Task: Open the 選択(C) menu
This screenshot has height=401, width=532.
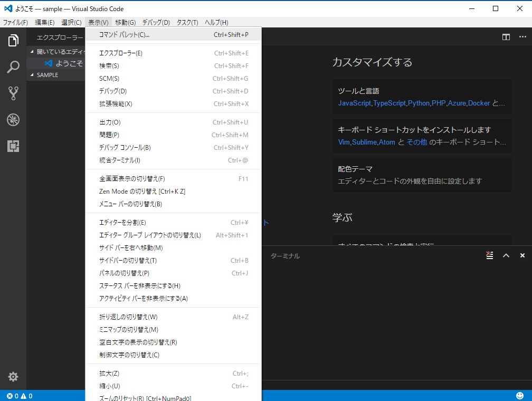Action: (72, 22)
